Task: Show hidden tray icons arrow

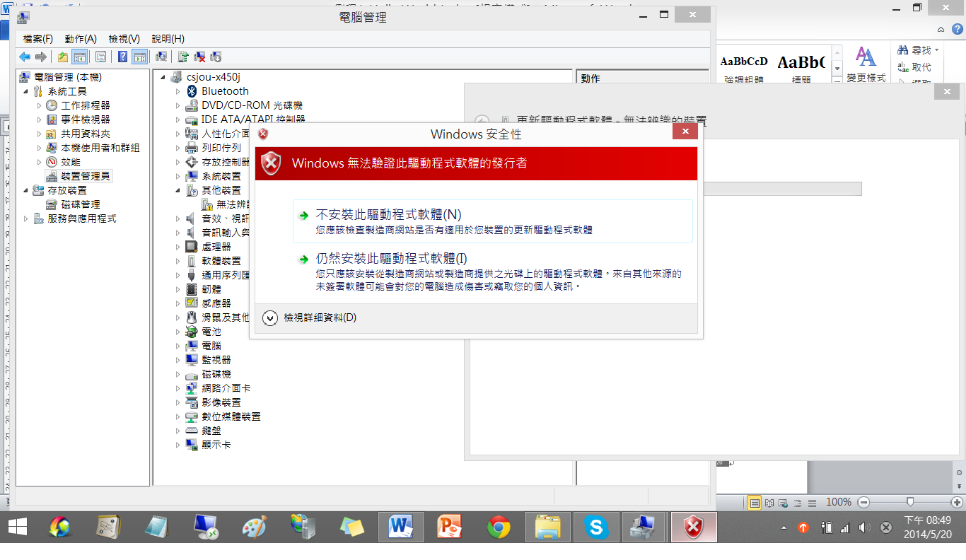Action: [783, 528]
